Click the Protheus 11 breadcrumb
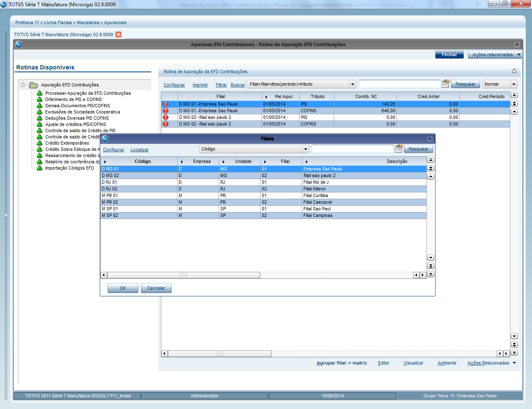The image size is (532, 409). tap(27, 22)
